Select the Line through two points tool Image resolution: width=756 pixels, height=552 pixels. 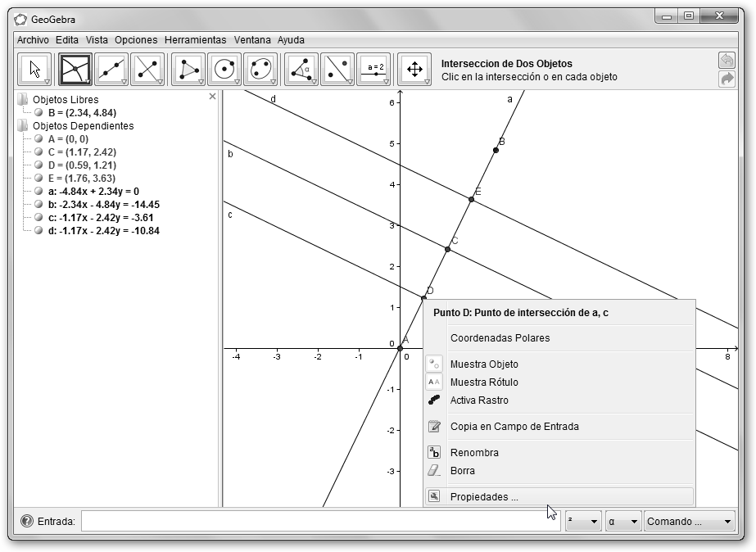point(111,70)
